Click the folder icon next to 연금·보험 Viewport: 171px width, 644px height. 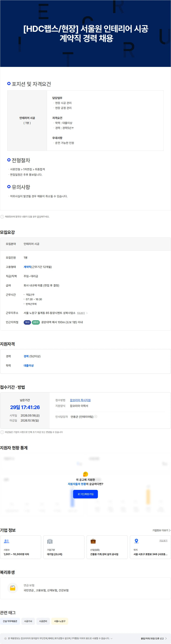[12, 588]
